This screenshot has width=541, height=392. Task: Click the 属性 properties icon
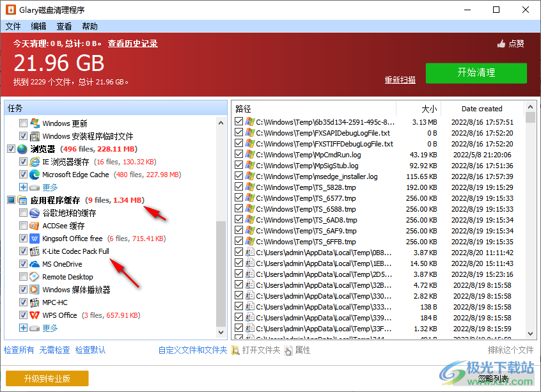point(288,350)
